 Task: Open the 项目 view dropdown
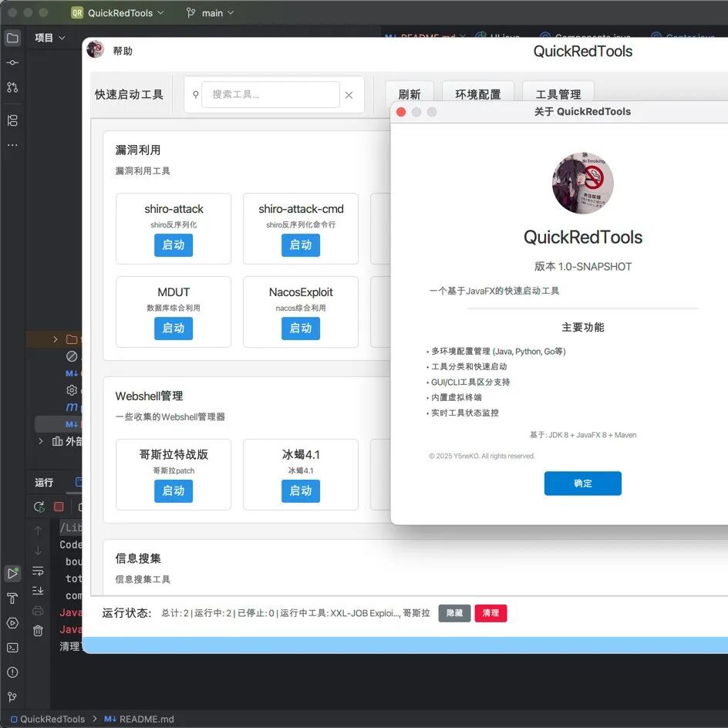coord(49,38)
